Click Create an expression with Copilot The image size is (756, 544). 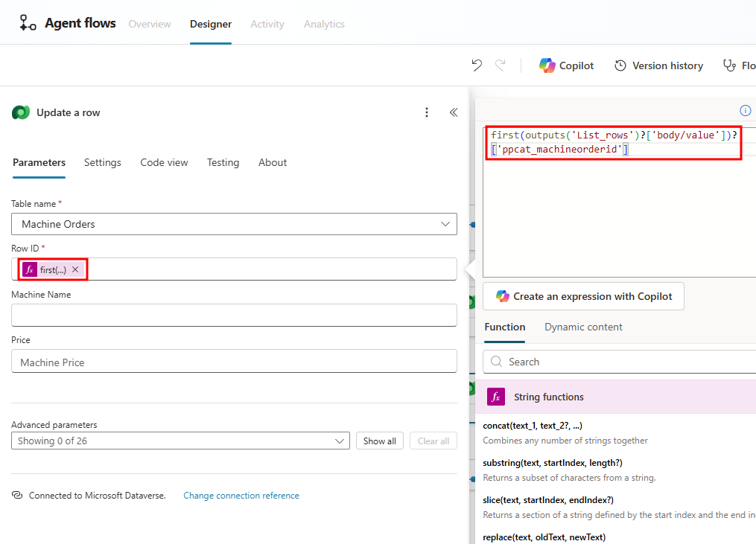pyautogui.click(x=583, y=296)
